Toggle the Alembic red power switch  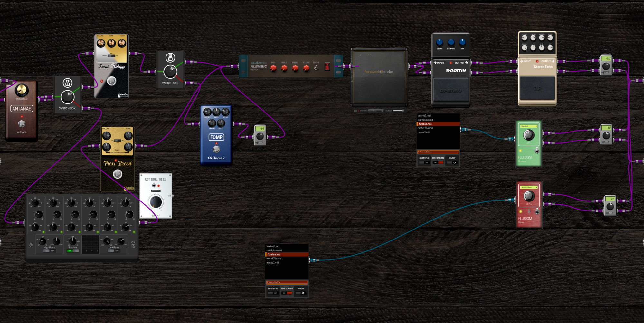[327, 66]
